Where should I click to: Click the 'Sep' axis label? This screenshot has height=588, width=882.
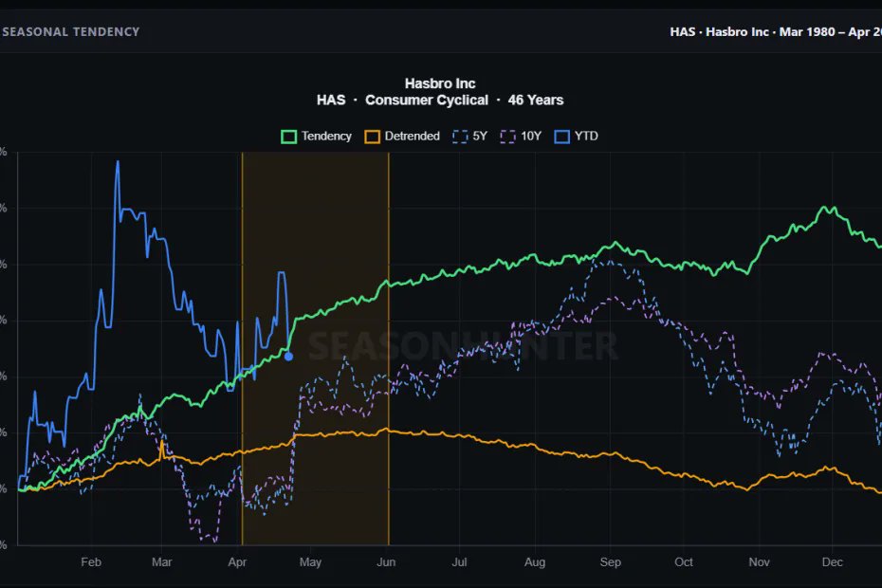point(611,562)
